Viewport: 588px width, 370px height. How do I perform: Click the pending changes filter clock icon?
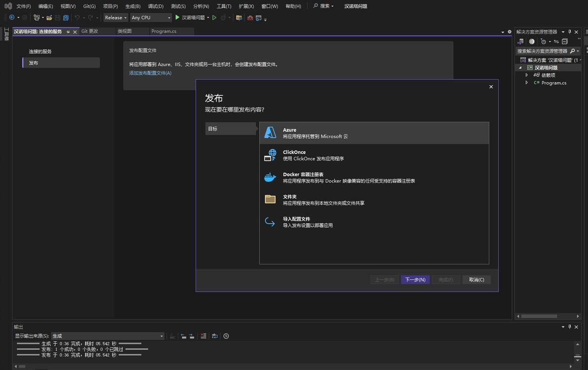tap(544, 41)
